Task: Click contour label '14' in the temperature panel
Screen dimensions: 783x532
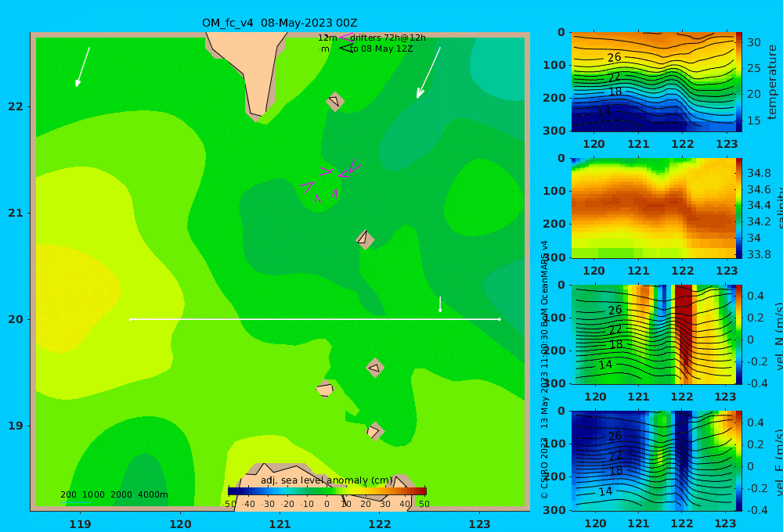Action: pos(604,112)
